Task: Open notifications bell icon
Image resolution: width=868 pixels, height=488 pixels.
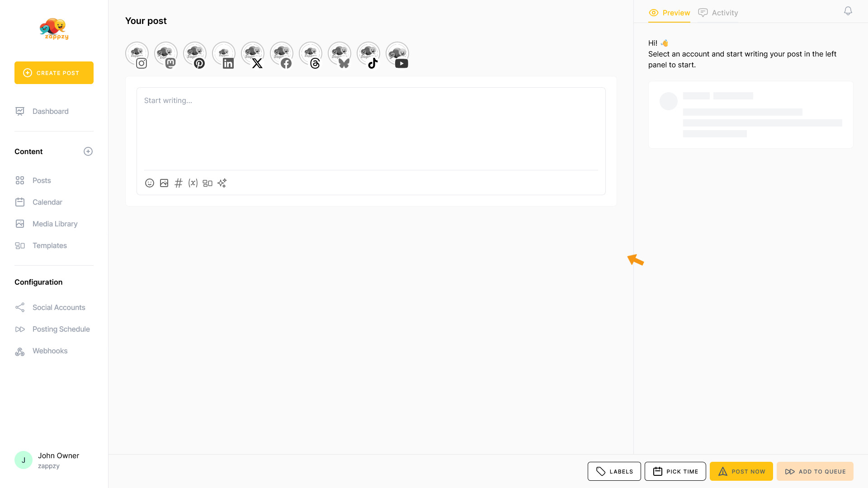Action: pos(848,11)
